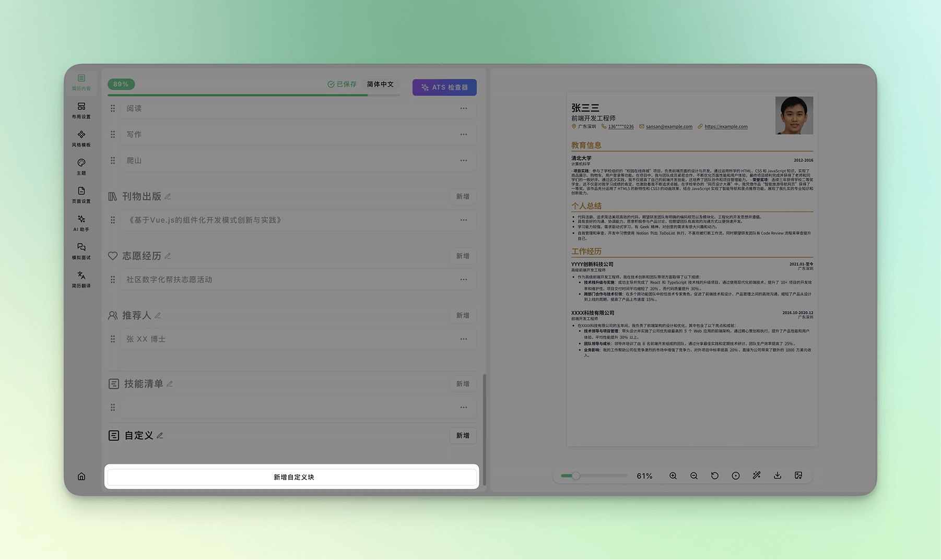The height and width of the screenshot is (560, 941).
Task: Open more menu for Vue.js publication
Action: (x=464, y=220)
